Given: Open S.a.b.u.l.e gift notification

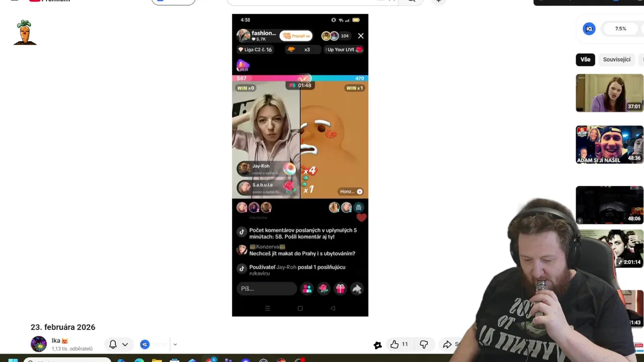Looking at the screenshot, I should pos(267,188).
